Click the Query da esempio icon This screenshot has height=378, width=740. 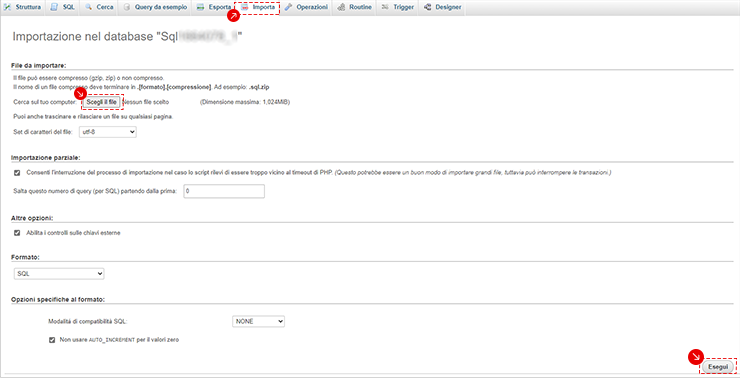click(126, 8)
